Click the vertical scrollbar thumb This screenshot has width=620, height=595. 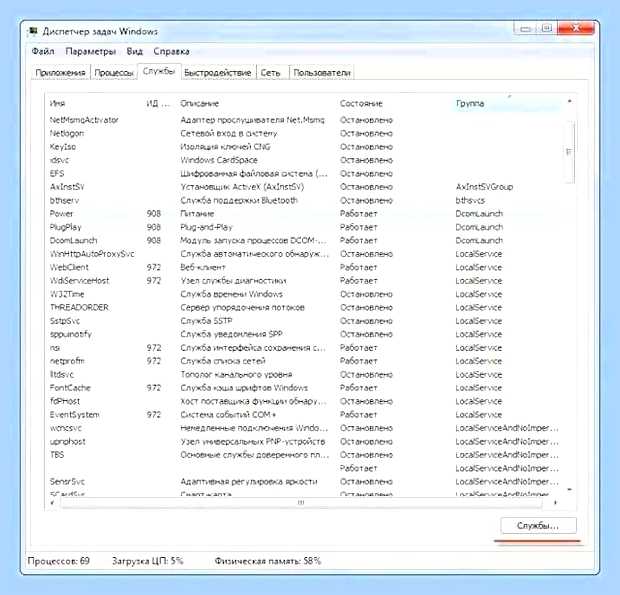coord(569,152)
